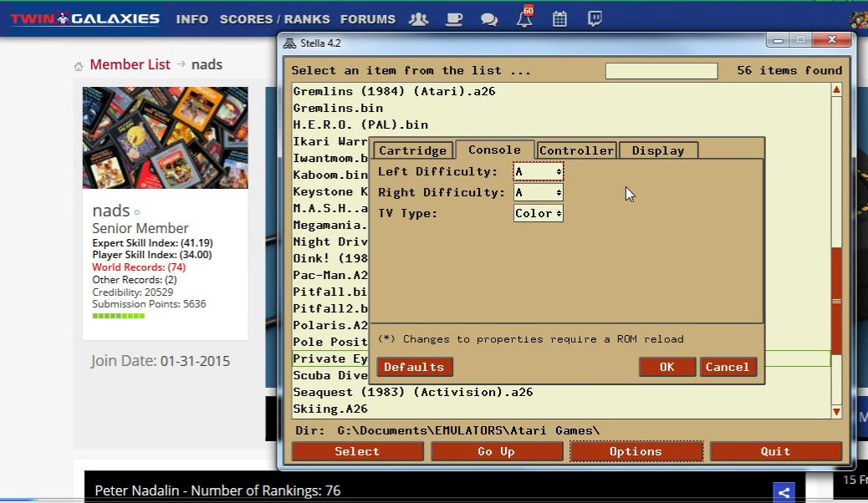The width and height of the screenshot is (868, 503).
Task: Click the ROM filter text field
Action: [x=661, y=71]
